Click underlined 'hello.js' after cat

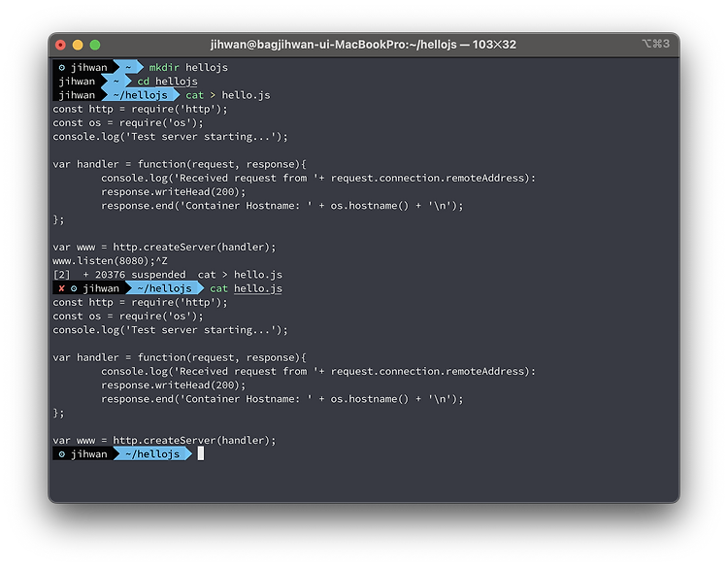coord(257,289)
